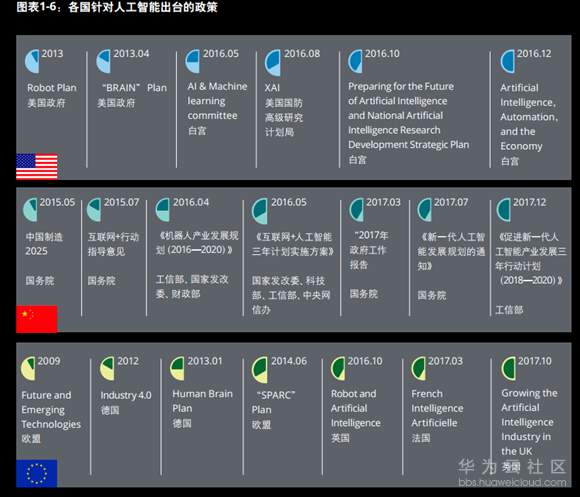
Task: Select 《机器人产业发展规划(2016—2020)》 text
Action: pyautogui.click(x=197, y=243)
